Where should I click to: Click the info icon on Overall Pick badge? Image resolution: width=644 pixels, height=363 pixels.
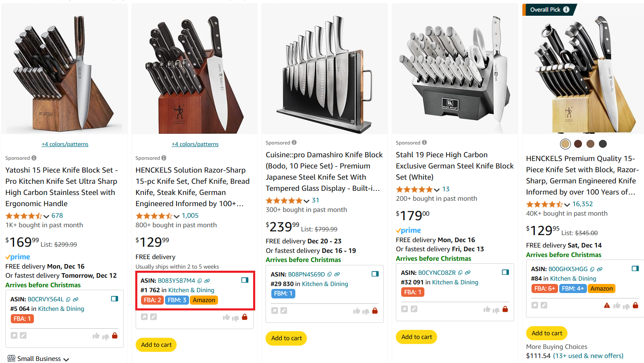coord(566,10)
